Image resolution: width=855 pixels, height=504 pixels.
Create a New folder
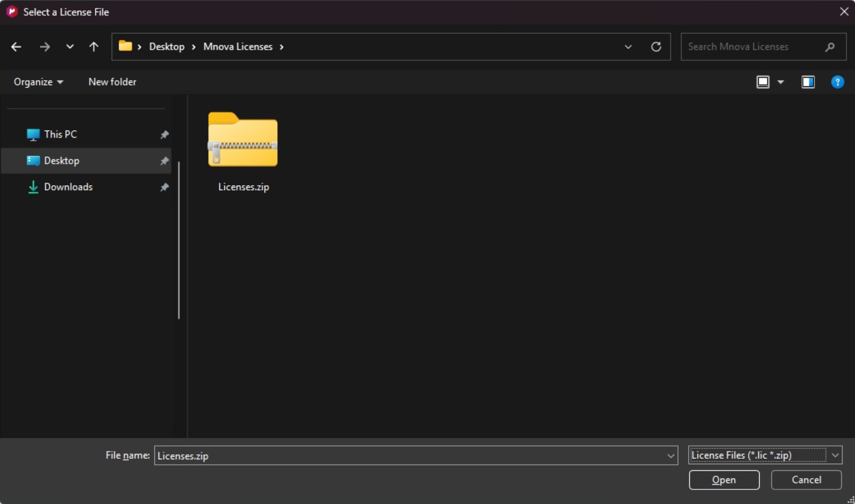(112, 82)
